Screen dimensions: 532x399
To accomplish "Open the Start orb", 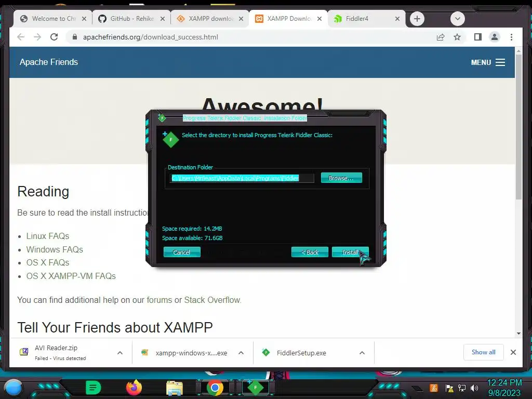I will click(14, 388).
